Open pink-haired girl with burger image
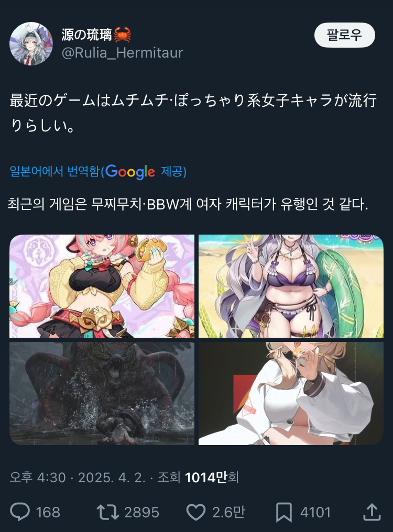 coord(102,286)
